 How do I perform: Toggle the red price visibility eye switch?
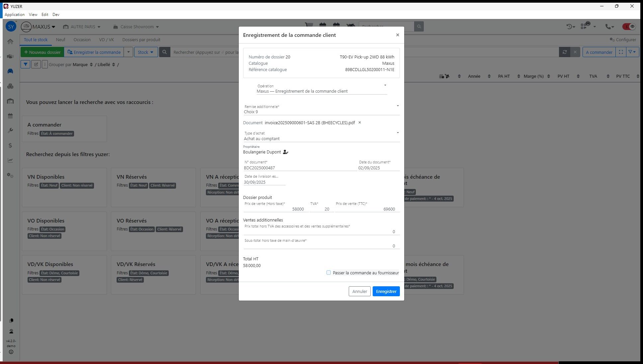pyautogui.click(x=629, y=27)
